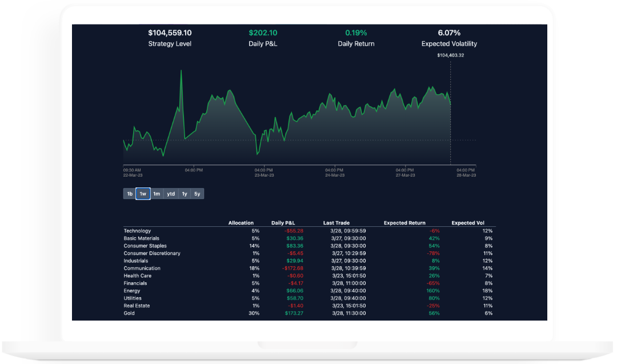This screenshot has width=617, height=364.
Task: Click the $104,559.10 Strategy Level value
Action: pyautogui.click(x=170, y=33)
